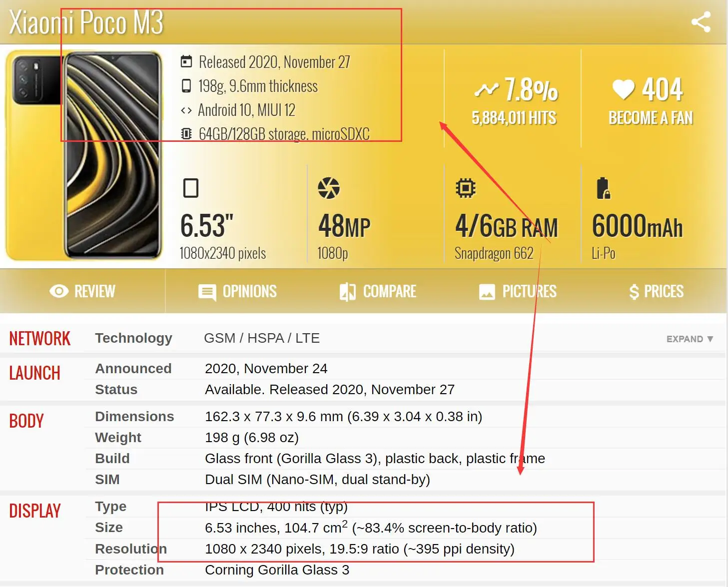Click the Display section heading

35,511
